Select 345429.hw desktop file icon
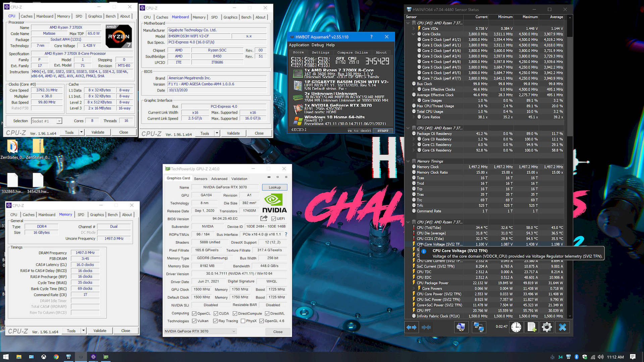Screen dimensions: 644x362 [38, 183]
